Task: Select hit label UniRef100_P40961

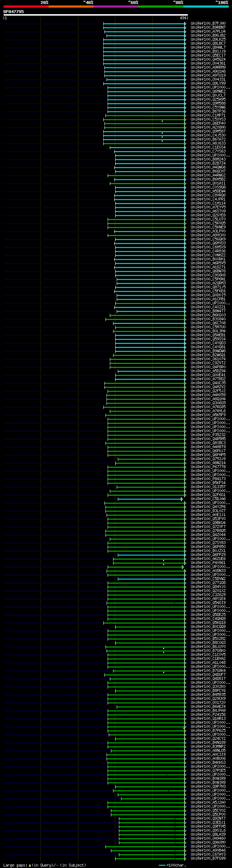Action: tap(208, 563)
